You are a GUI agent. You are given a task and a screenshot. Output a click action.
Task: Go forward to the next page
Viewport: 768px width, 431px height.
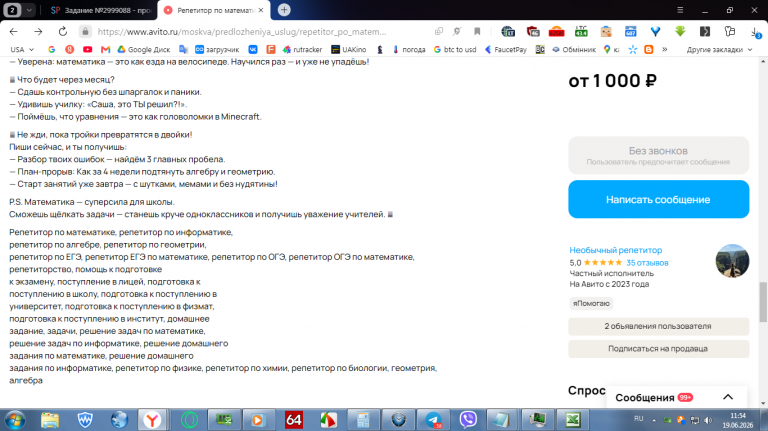pos(38,31)
